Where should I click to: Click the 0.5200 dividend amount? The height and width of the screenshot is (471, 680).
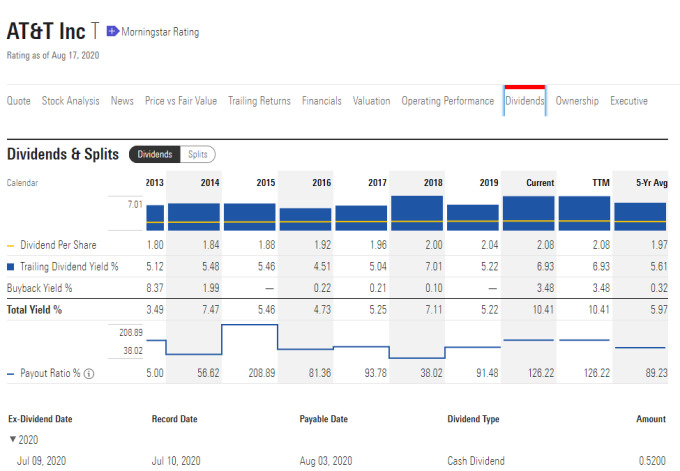pos(652,461)
